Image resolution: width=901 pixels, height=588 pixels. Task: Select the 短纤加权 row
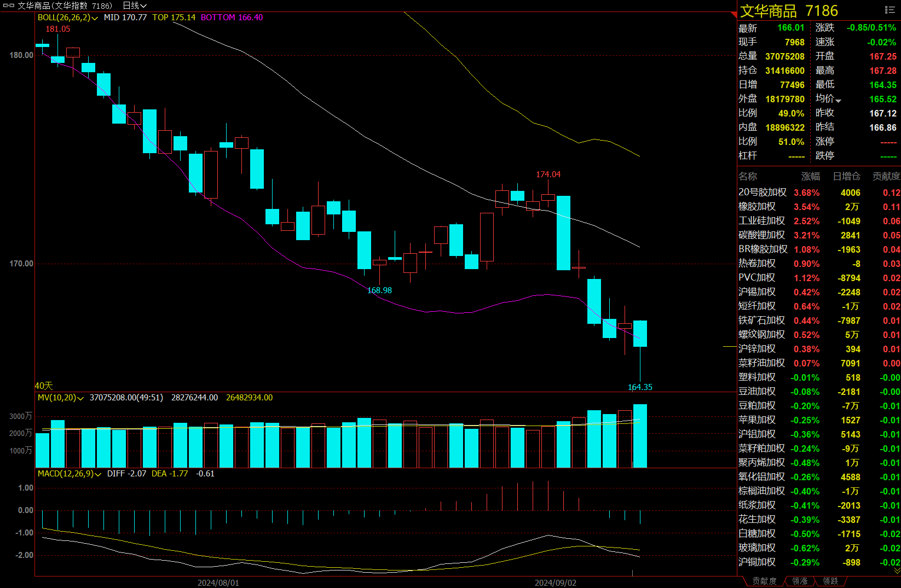(819, 306)
